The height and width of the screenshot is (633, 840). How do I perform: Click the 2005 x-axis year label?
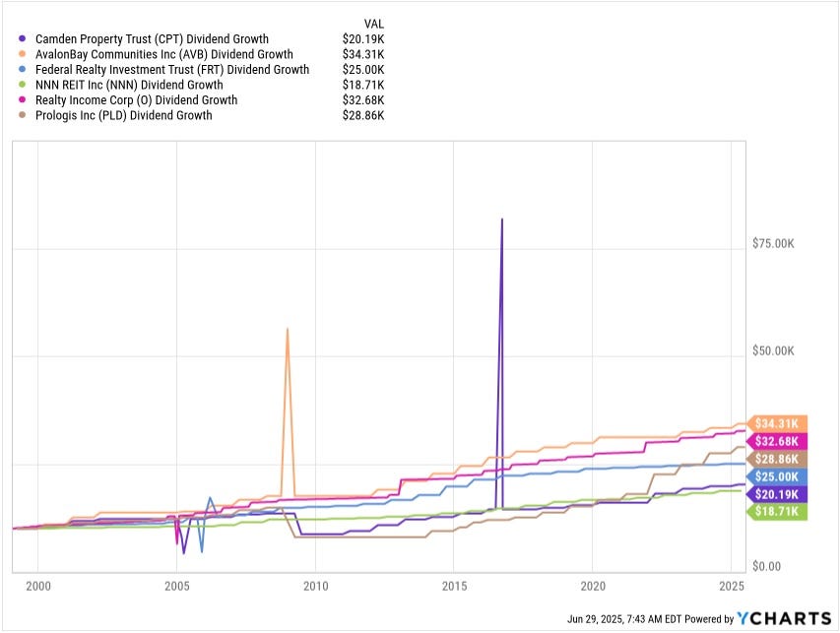point(177,586)
